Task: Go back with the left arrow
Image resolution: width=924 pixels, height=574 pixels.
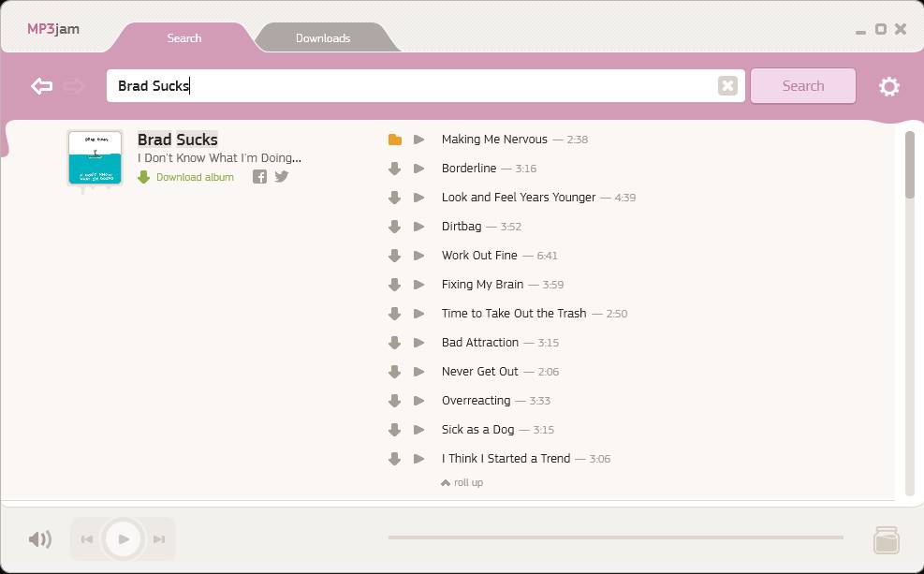Action: point(41,86)
